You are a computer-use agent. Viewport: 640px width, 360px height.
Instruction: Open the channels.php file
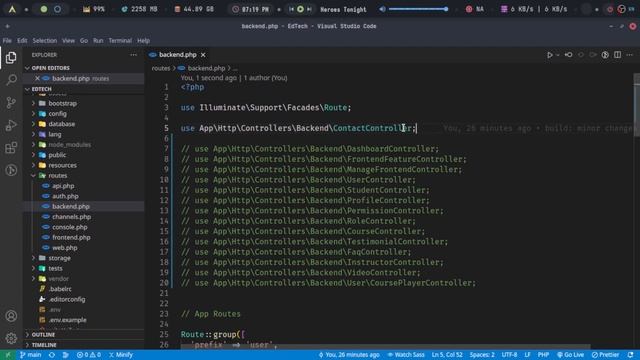pos(71,217)
